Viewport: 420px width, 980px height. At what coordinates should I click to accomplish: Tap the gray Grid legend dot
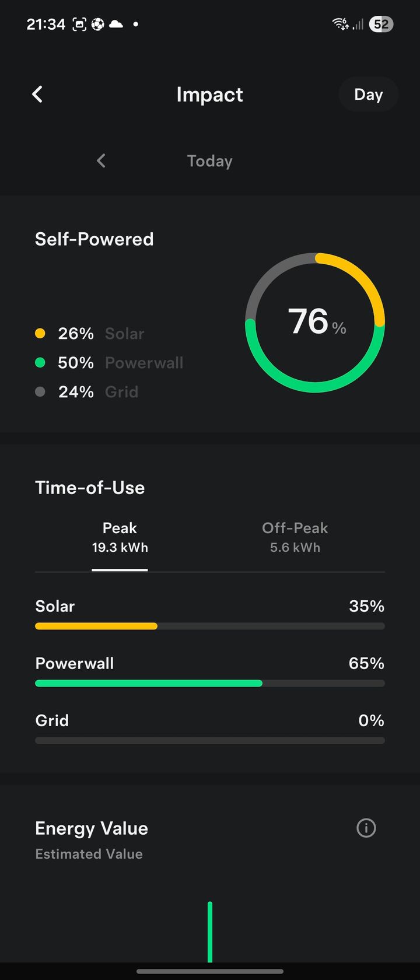[40, 392]
